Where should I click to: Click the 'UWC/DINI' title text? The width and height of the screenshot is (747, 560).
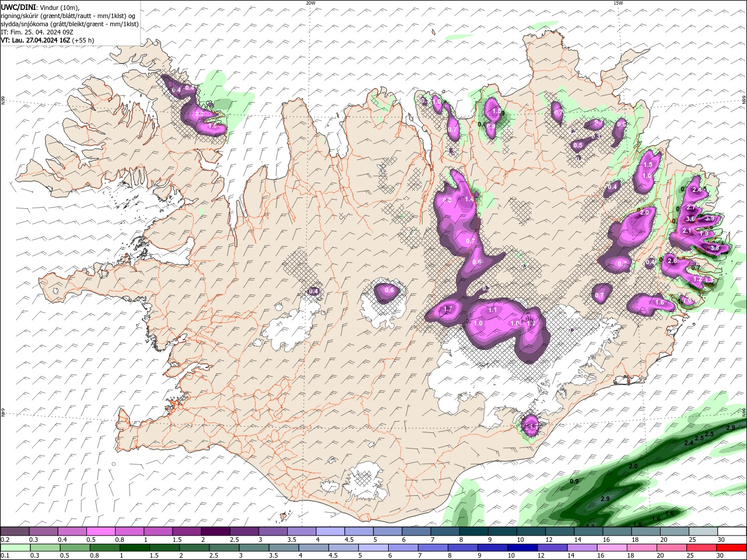pyautogui.click(x=18, y=7)
